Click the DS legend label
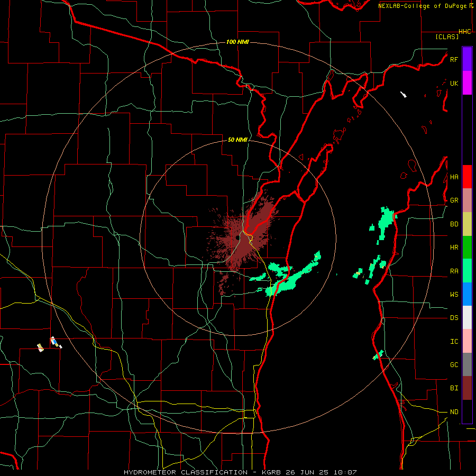Viewport: 476px width, 476px height. pyautogui.click(x=454, y=318)
